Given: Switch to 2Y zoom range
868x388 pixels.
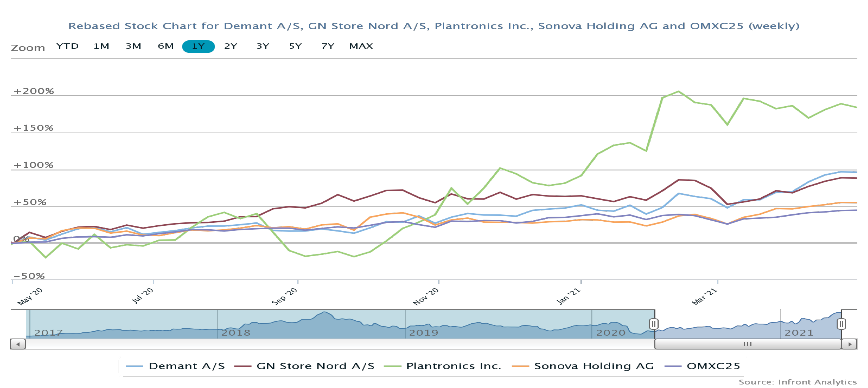Looking at the screenshot, I should [x=231, y=46].
